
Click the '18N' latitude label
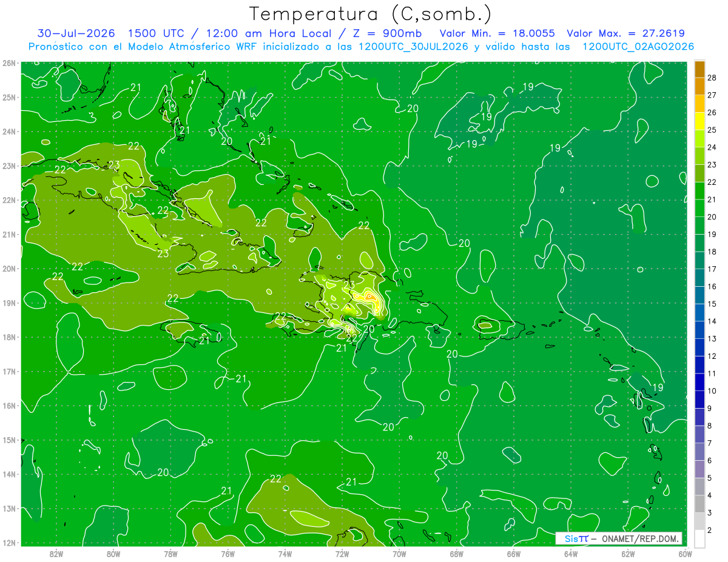(x=8, y=337)
